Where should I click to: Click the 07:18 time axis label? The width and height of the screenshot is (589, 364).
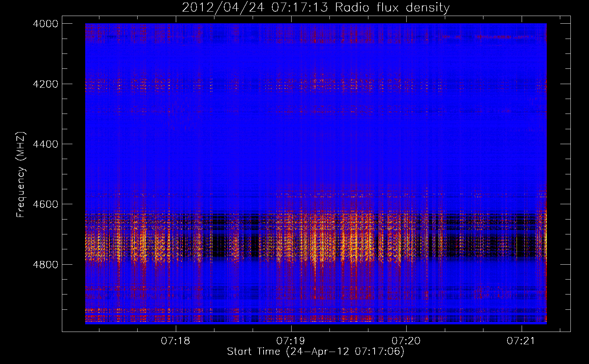[x=176, y=341]
